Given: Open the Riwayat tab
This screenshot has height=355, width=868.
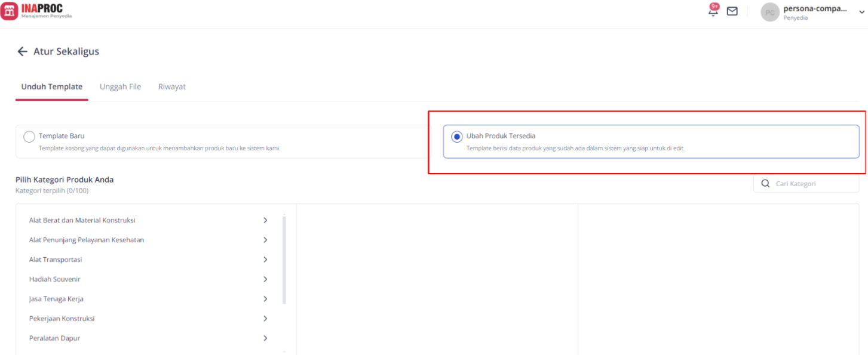Looking at the screenshot, I should [172, 87].
